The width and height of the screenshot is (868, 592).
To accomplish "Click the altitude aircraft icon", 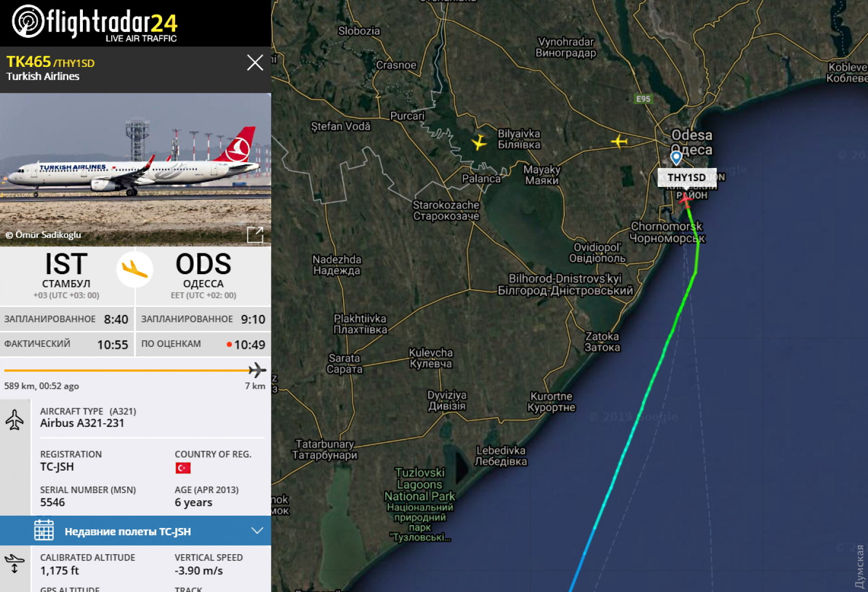I will click(x=14, y=563).
